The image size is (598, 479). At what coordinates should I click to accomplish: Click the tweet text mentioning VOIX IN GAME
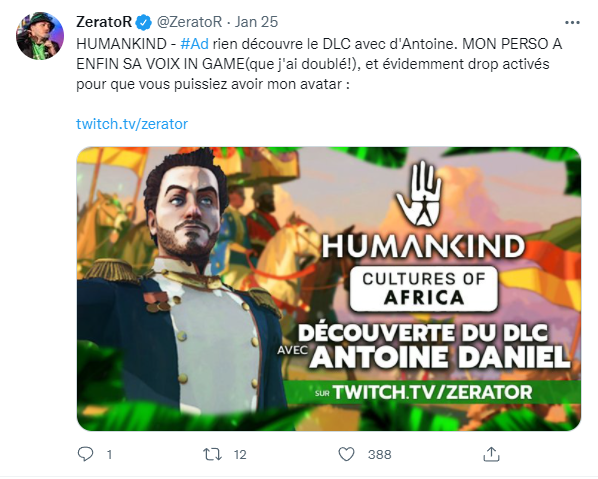(x=160, y=64)
